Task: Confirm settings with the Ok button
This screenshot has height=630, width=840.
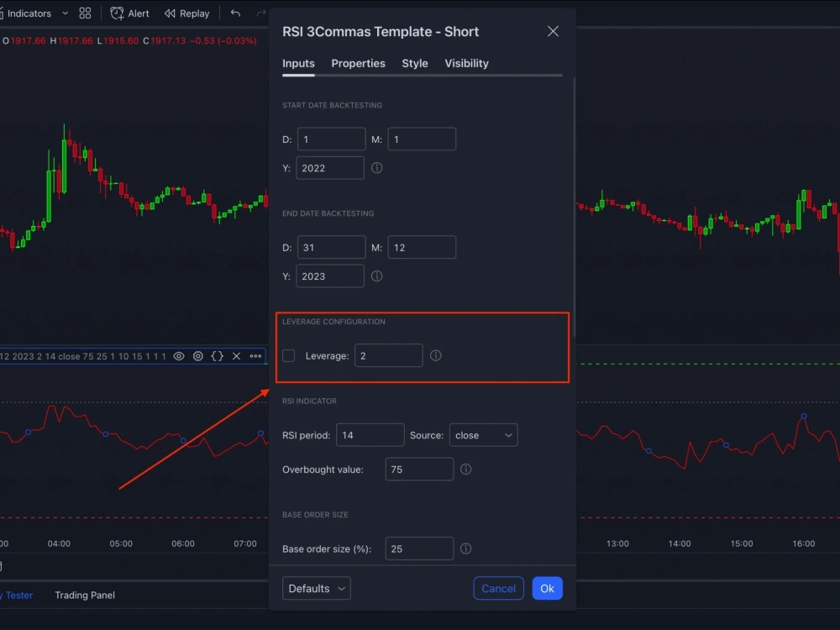Action: pos(547,588)
